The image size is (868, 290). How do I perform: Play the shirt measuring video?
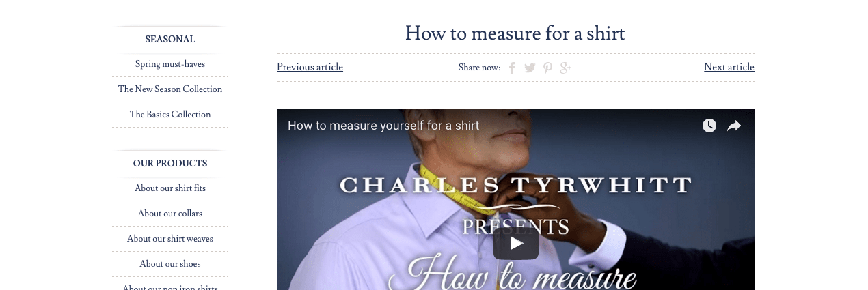tap(516, 244)
